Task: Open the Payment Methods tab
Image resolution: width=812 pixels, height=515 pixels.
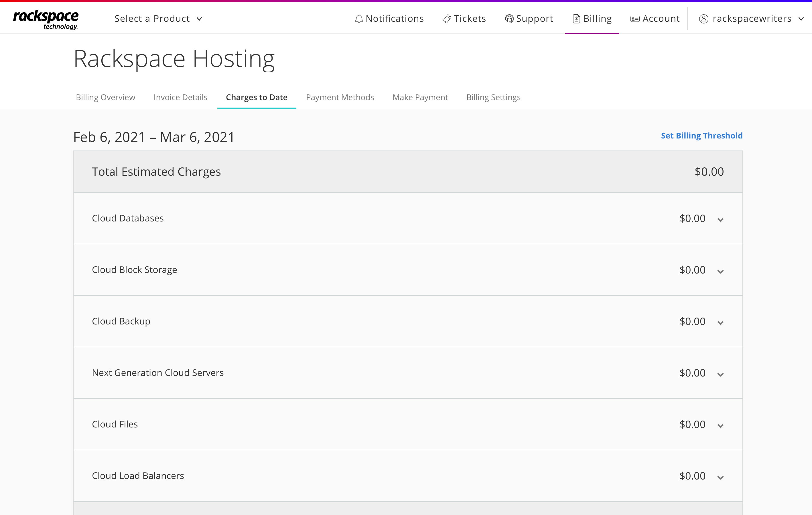Action: point(340,97)
